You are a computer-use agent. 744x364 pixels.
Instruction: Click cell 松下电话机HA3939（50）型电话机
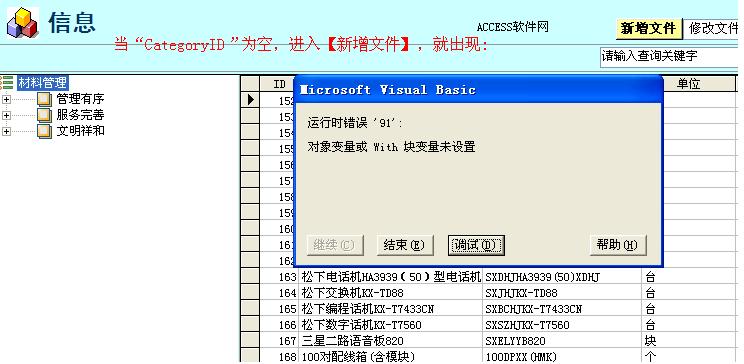pos(391,277)
